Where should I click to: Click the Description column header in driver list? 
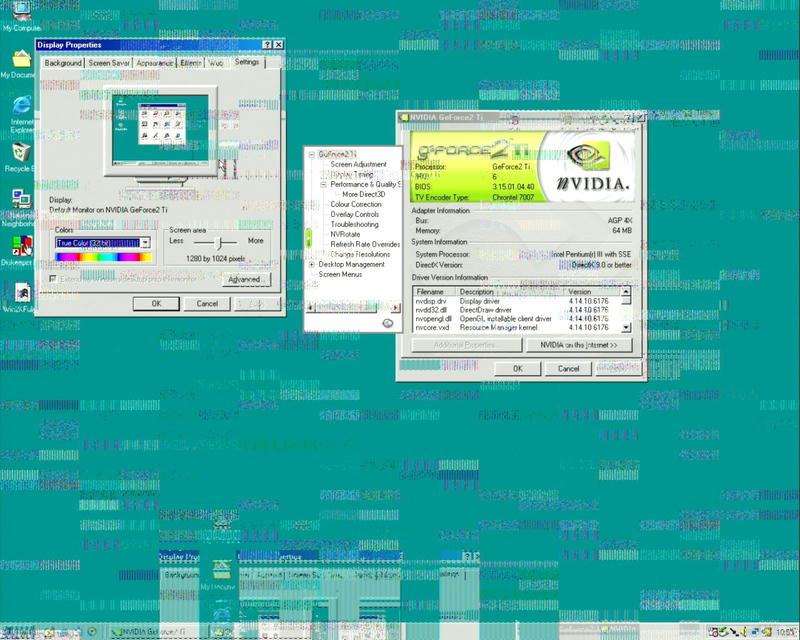510,292
